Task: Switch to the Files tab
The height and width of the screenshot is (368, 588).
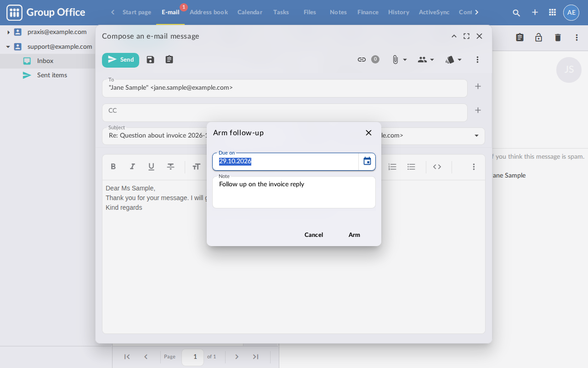Action: pyautogui.click(x=310, y=12)
